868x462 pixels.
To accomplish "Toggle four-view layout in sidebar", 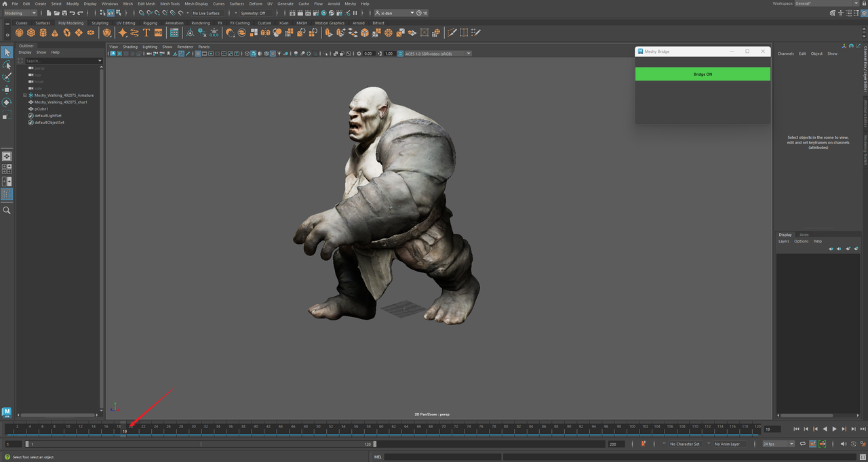I will coord(7,169).
